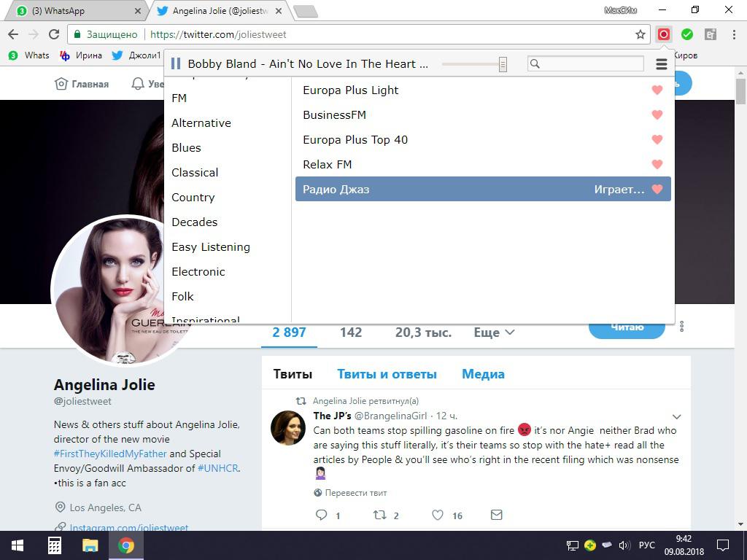Open the 20,3 тыс. followers count

423,332
